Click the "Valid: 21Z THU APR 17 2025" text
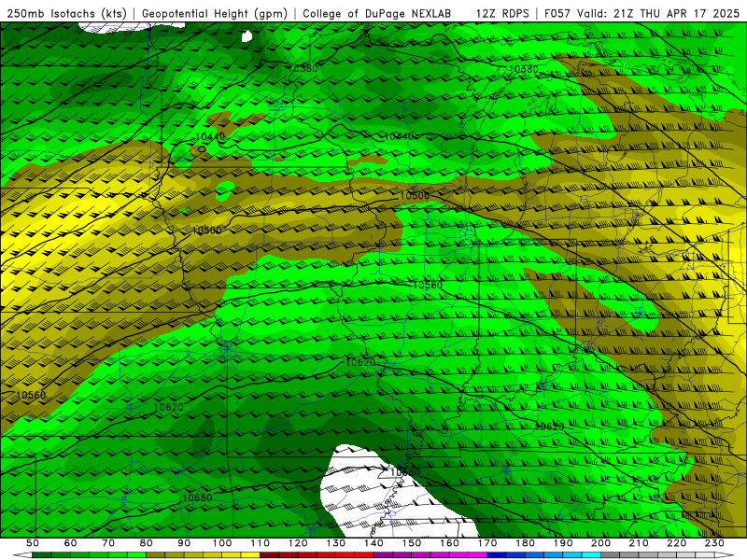747x560 pixels. click(x=658, y=13)
